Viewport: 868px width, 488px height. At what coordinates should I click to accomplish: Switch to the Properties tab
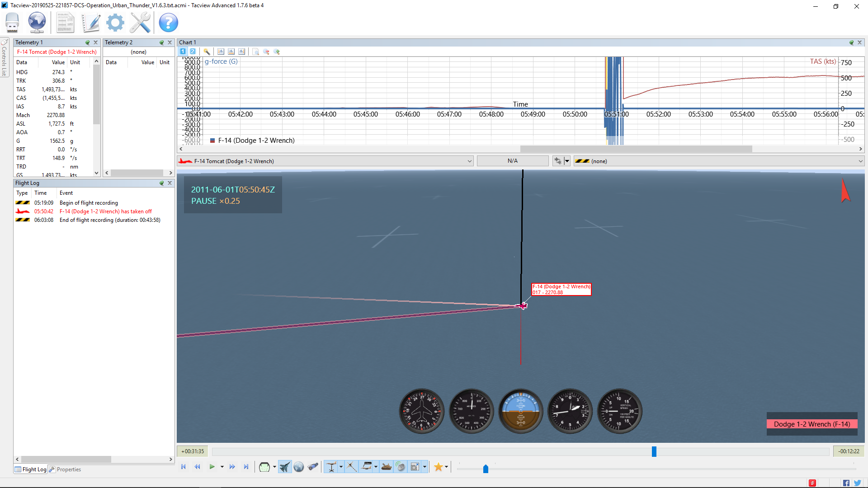(x=65, y=469)
